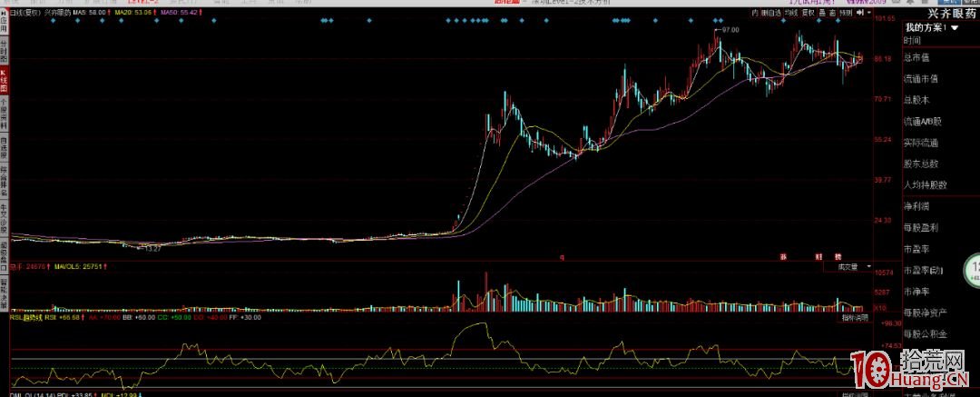Select 市盈率(动) in the right panel
Screen dimensions: 980x397
pyautogui.click(x=923, y=271)
